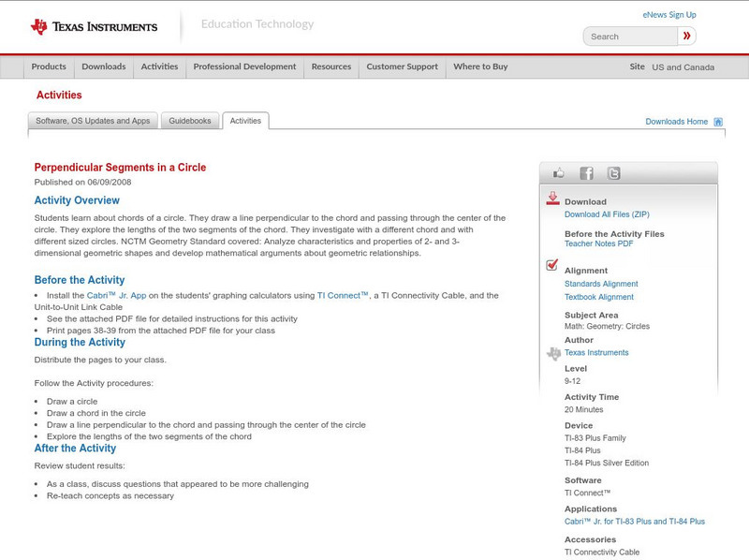Share activity via the Facebook icon
The image size is (749, 560).
(x=586, y=173)
